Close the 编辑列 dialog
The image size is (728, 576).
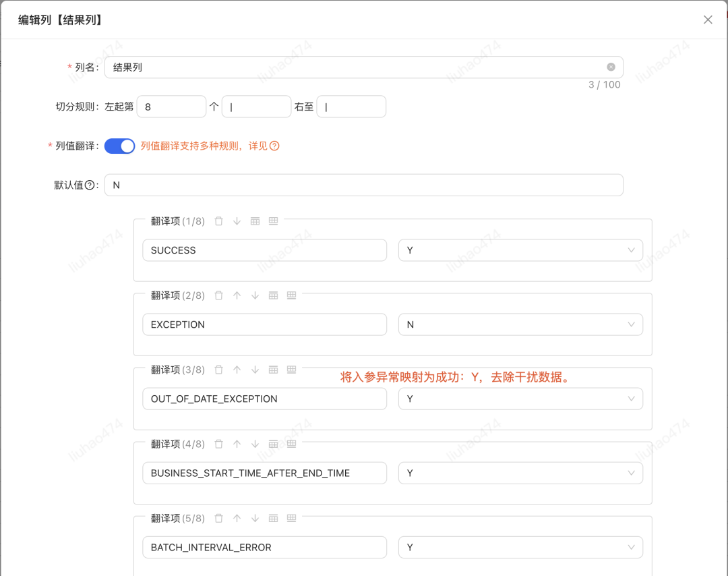(708, 20)
